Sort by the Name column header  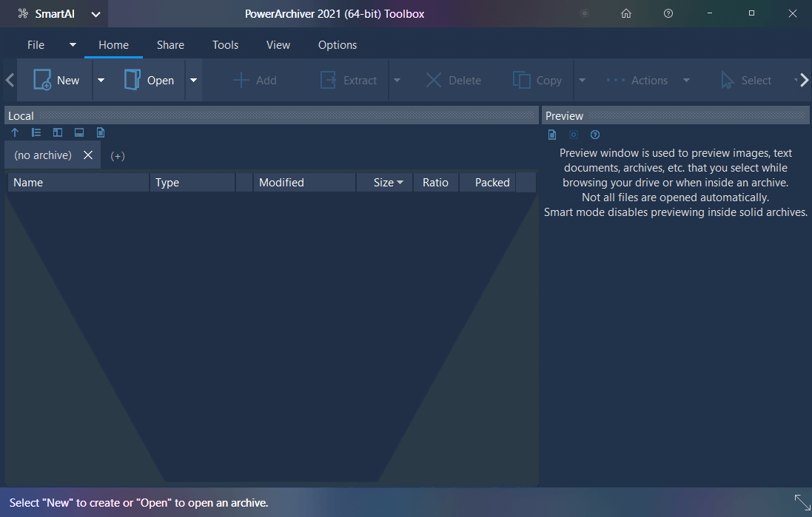(78, 182)
